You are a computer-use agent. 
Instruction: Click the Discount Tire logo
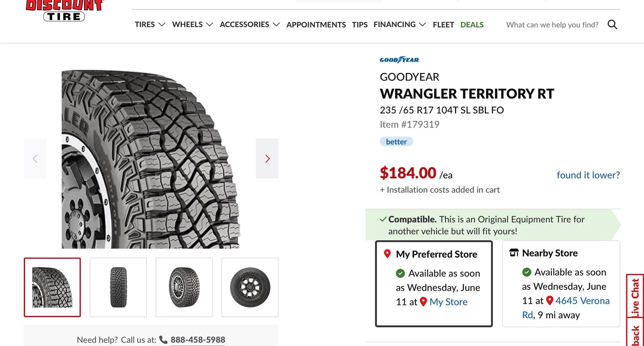tap(64, 10)
